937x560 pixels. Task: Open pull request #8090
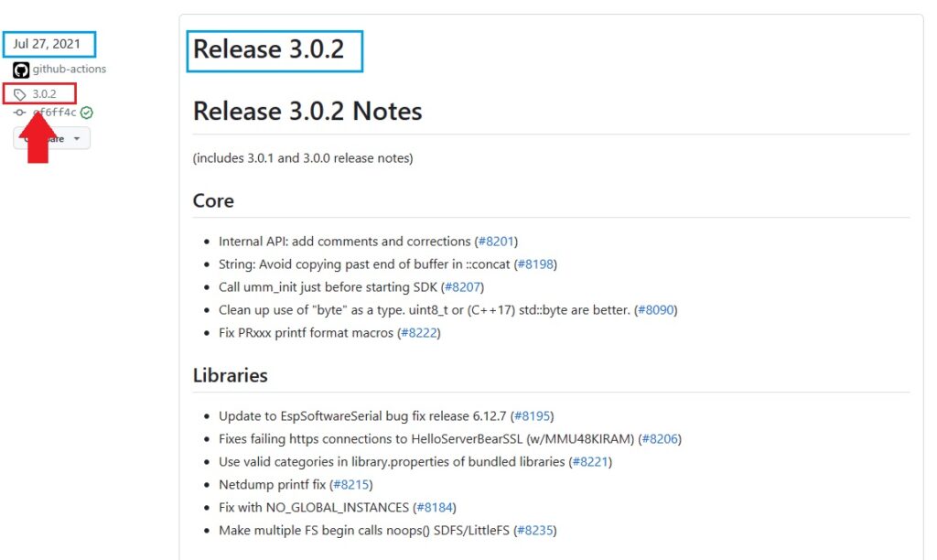pyautogui.click(x=657, y=309)
